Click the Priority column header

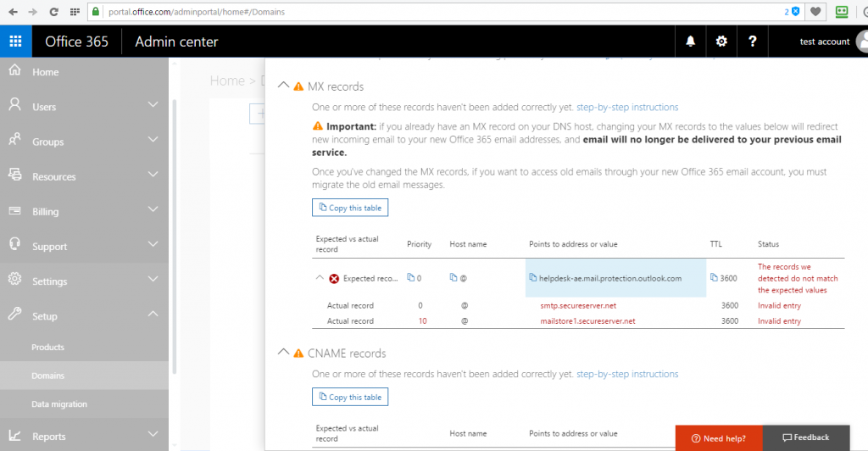[x=419, y=244]
